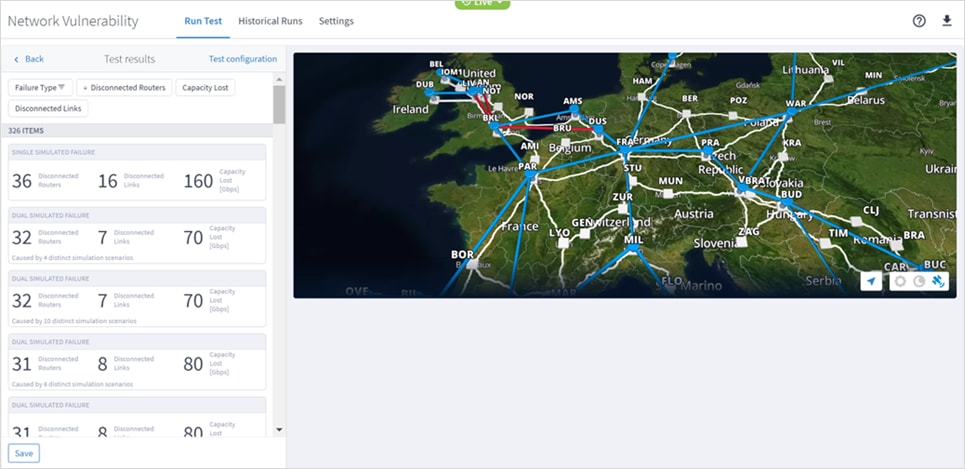The image size is (965, 469).
Task: Click the LYO site marker on map
Action: coord(563,243)
